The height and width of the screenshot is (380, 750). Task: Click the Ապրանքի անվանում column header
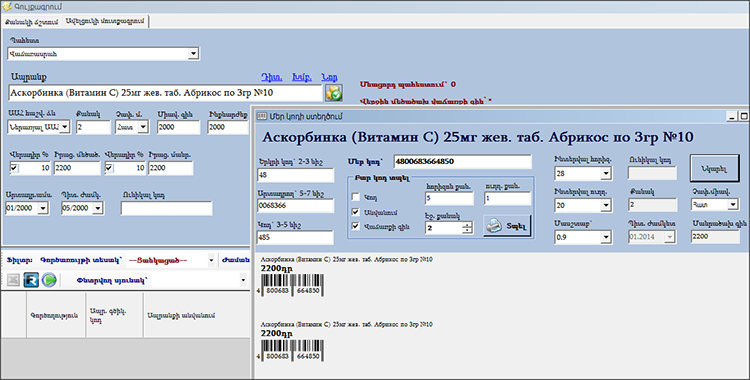pos(197,315)
